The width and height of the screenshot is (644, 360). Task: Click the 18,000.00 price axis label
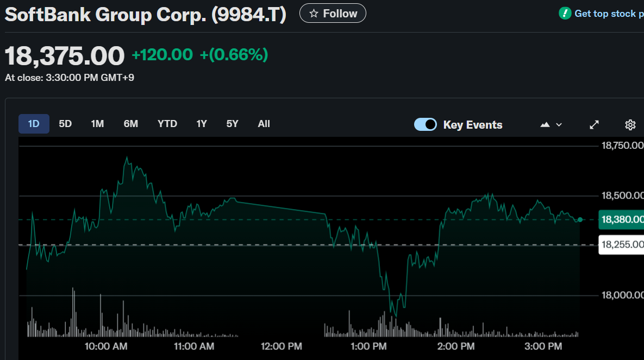click(623, 295)
